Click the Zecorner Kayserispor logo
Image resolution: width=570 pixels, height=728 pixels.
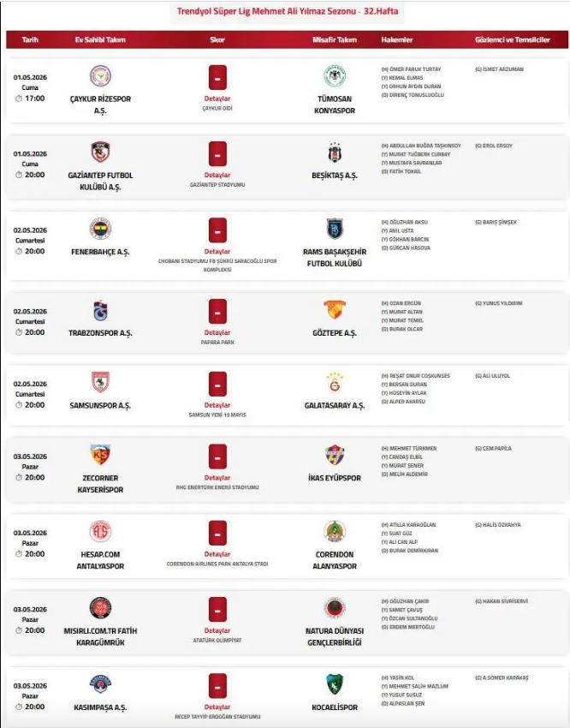[100, 455]
